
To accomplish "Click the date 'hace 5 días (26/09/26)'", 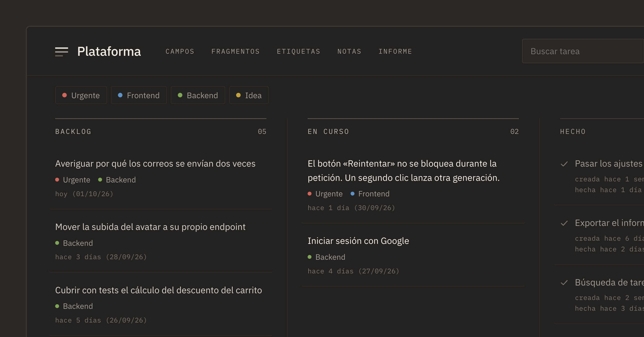I will 101,320.
